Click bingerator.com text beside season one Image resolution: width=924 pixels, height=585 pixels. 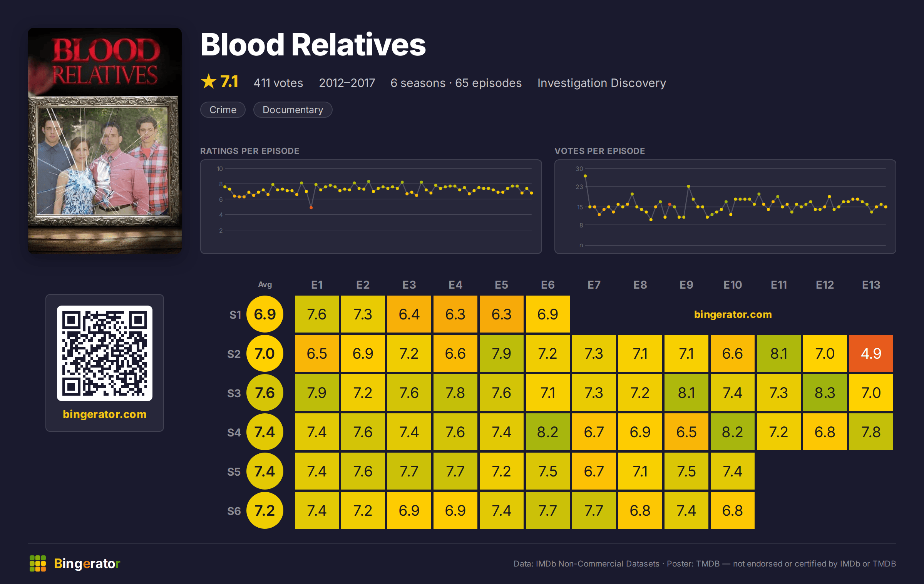click(x=733, y=314)
